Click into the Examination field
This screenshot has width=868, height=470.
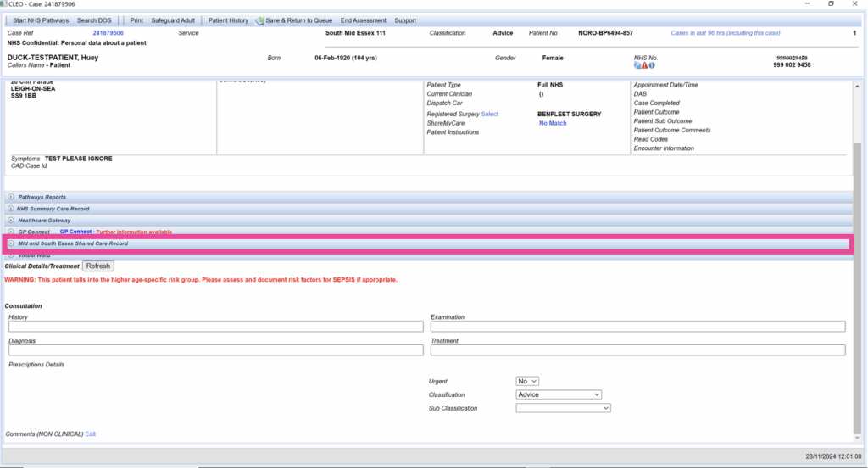[637, 327]
